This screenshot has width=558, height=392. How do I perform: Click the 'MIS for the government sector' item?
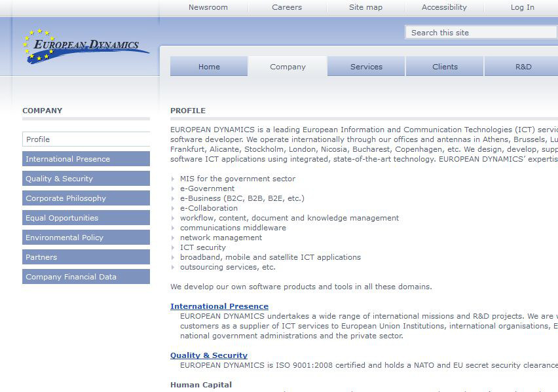238,179
